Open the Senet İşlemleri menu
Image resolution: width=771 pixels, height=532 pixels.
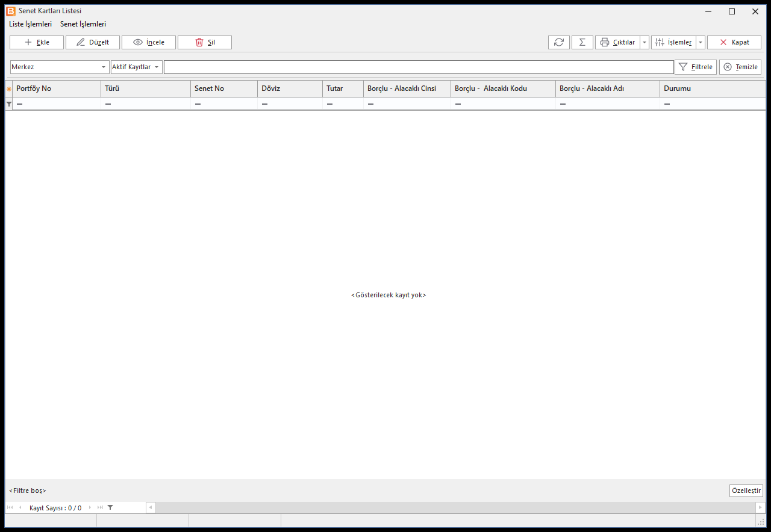click(83, 24)
